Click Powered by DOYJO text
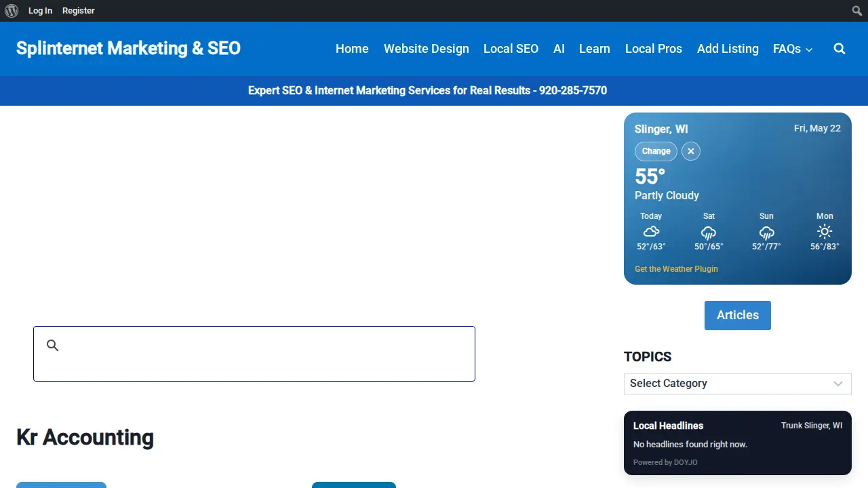This screenshot has width=868, height=488. (x=665, y=462)
